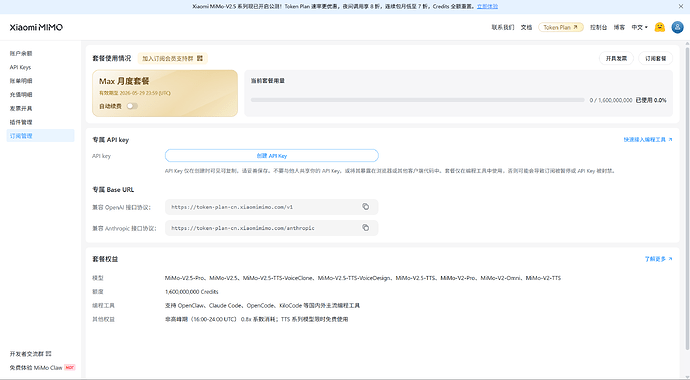Viewport: 690px width, 380px height.
Task: Click the 0 / 1,600,000,000 usage count
Action: pyautogui.click(x=611, y=100)
